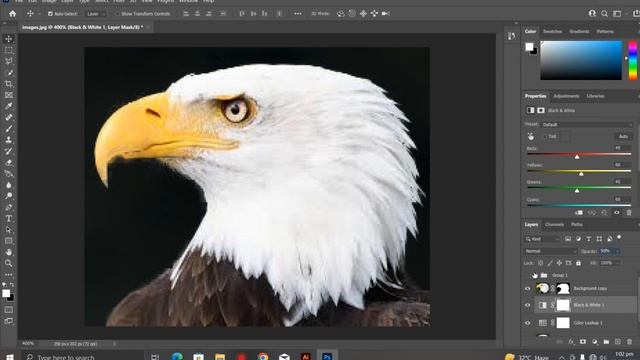The width and height of the screenshot is (640, 360).
Task: Create new group folder icon in Layers
Action: point(606,342)
